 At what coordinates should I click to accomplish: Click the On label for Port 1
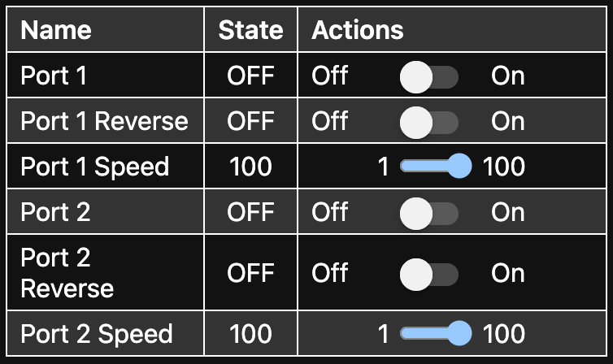(508, 76)
